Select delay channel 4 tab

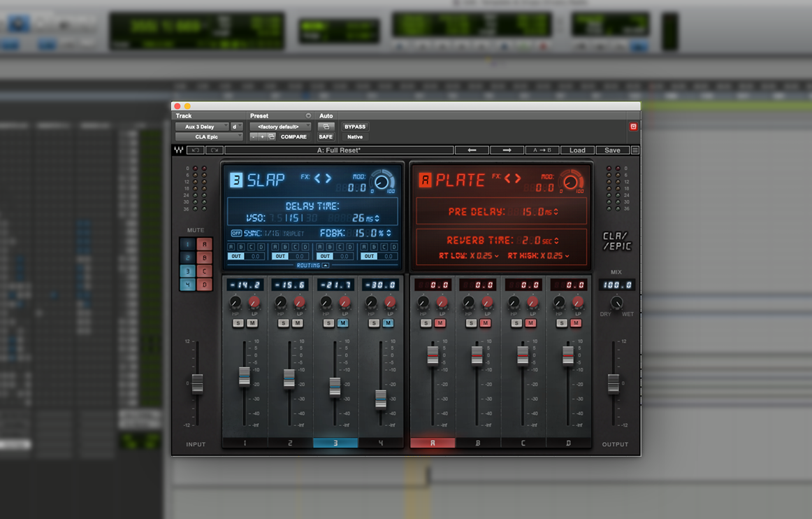[x=381, y=443]
